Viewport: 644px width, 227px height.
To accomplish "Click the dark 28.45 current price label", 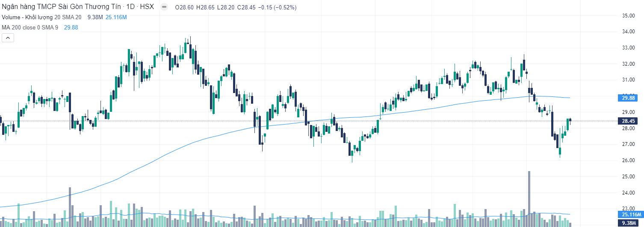I will [x=630, y=121].
